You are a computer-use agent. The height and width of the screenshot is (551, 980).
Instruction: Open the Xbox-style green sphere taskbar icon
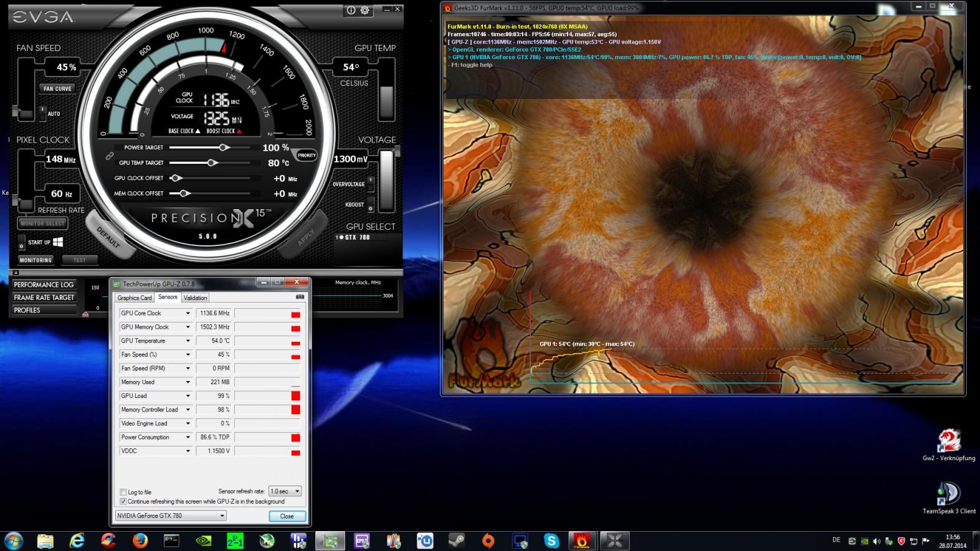click(x=267, y=540)
